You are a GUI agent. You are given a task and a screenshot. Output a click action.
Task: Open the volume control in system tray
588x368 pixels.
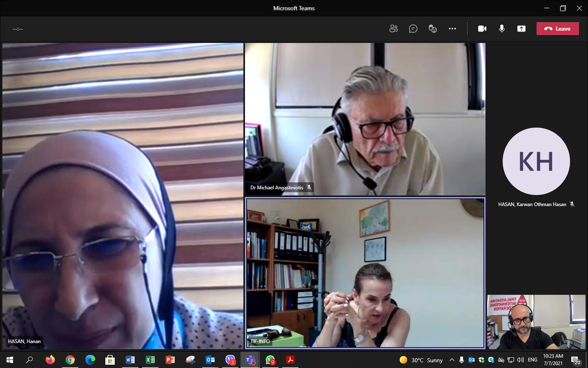(x=520, y=360)
